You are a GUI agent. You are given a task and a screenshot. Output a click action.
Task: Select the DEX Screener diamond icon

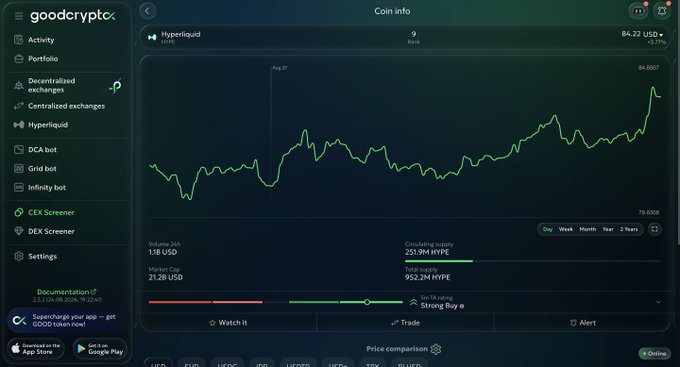point(19,231)
